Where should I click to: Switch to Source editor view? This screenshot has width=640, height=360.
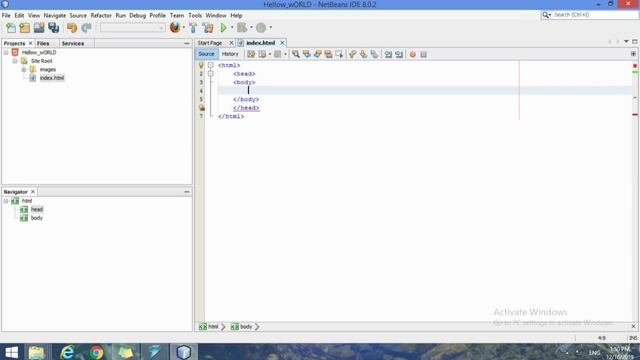[x=206, y=54]
